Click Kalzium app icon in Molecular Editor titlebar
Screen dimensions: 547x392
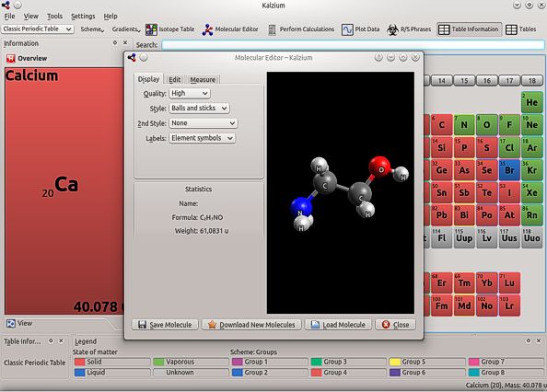click(x=132, y=57)
